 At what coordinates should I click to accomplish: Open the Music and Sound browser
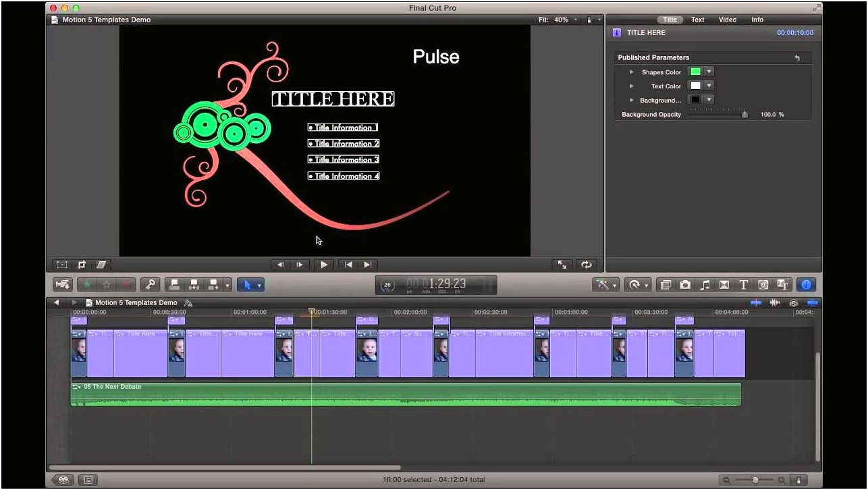(705, 285)
